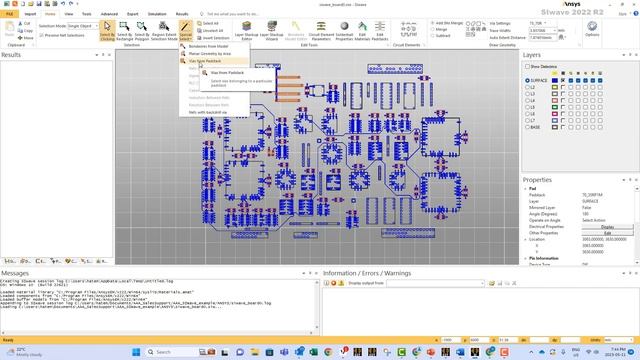640x360 pixels.
Task: Open Circuit Element Parameters
Action: click(321, 31)
